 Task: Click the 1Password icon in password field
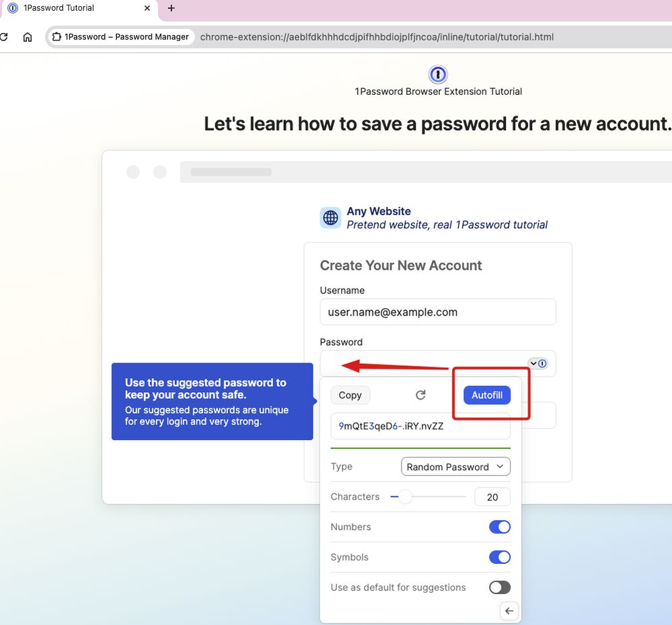point(542,363)
